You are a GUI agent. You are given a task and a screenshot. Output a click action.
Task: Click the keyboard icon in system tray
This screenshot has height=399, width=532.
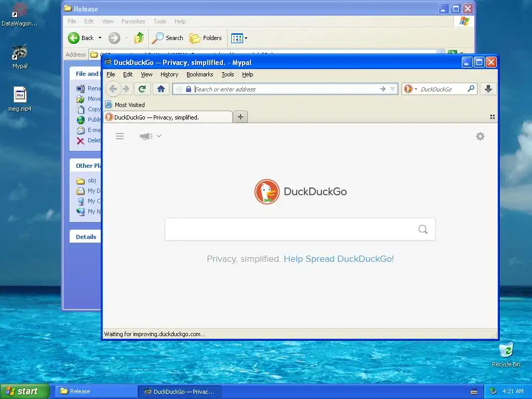(474, 392)
